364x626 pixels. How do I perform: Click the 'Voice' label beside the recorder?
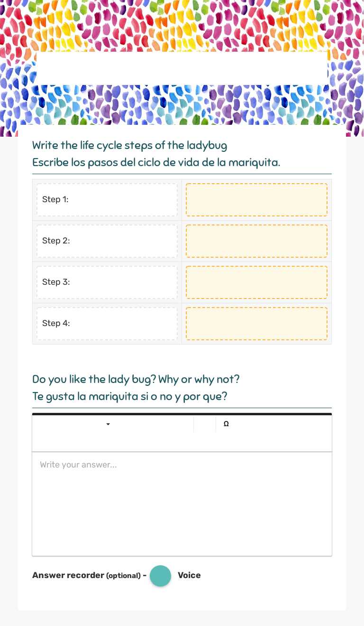point(189,575)
